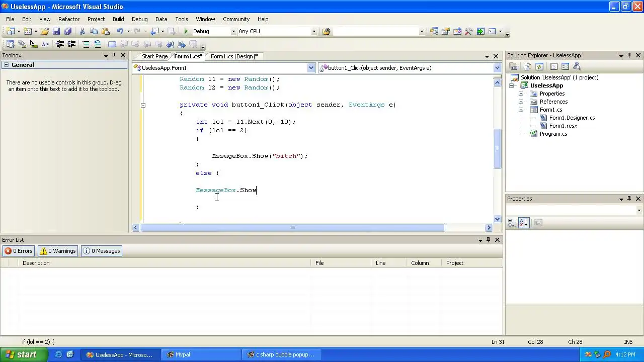Image resolution: width=644 pixels, height=362 pixels.
Task: Click the Save All toolbar icon
Action: pyautogui.click(x=68, y=31)
